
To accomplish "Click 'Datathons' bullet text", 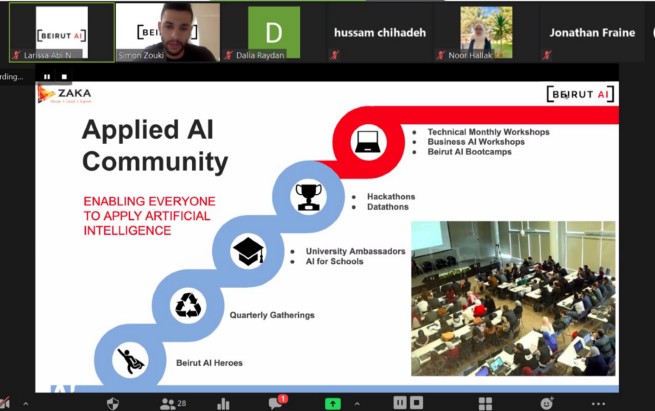I will [388, 207].
